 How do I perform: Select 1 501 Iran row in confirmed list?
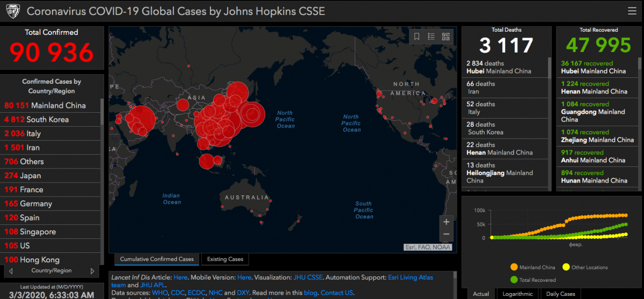coord(51,147)
